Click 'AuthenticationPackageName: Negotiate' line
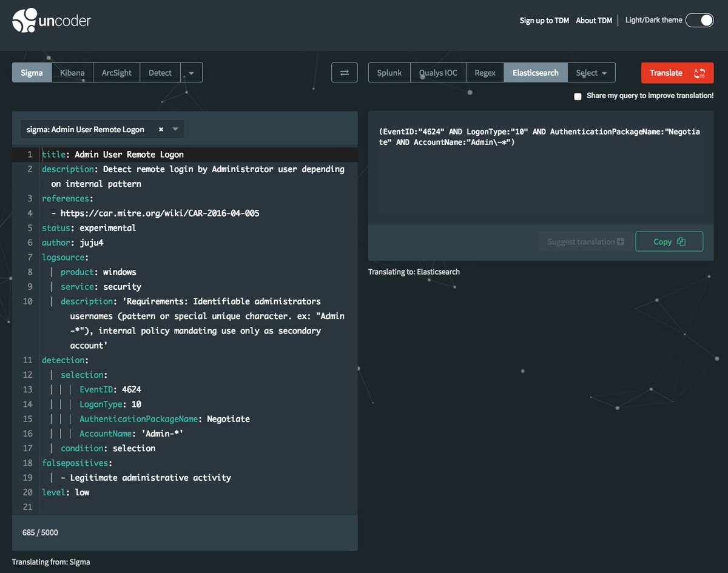Screen dimensions: 728x573 click(164, 419)
